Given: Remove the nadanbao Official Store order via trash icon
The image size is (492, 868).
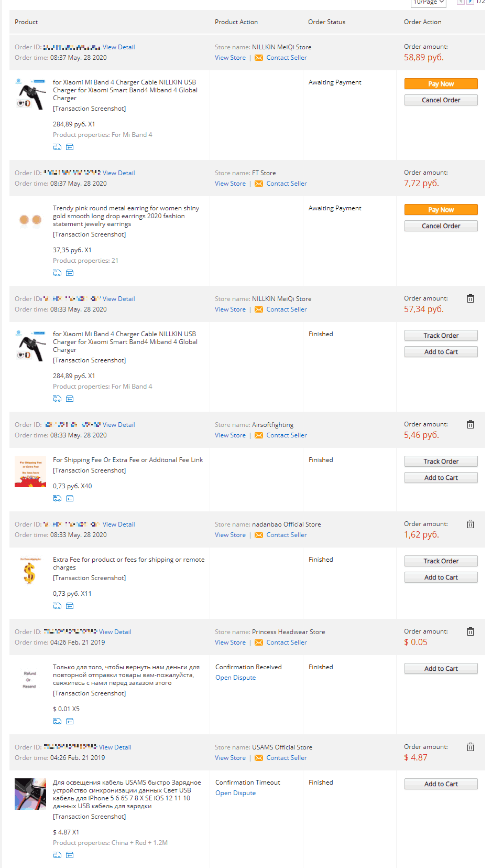Looking at the screenshot, I should (471, 524).
